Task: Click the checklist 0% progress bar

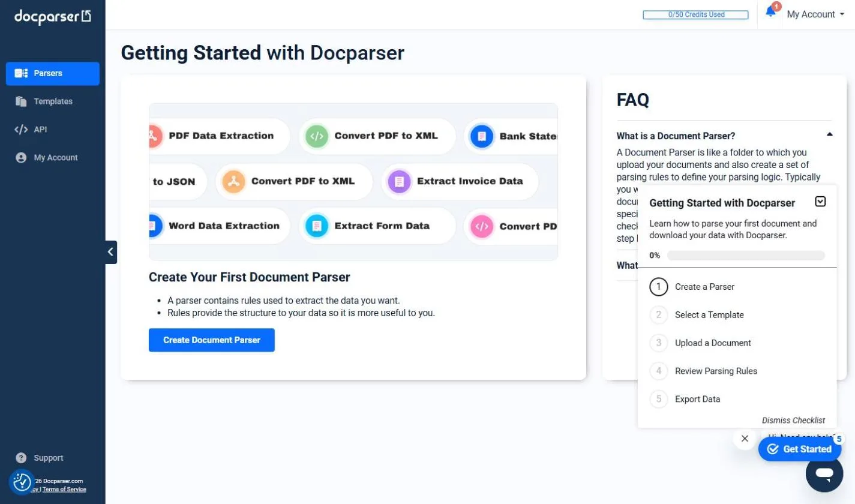Action: (746, 256)
